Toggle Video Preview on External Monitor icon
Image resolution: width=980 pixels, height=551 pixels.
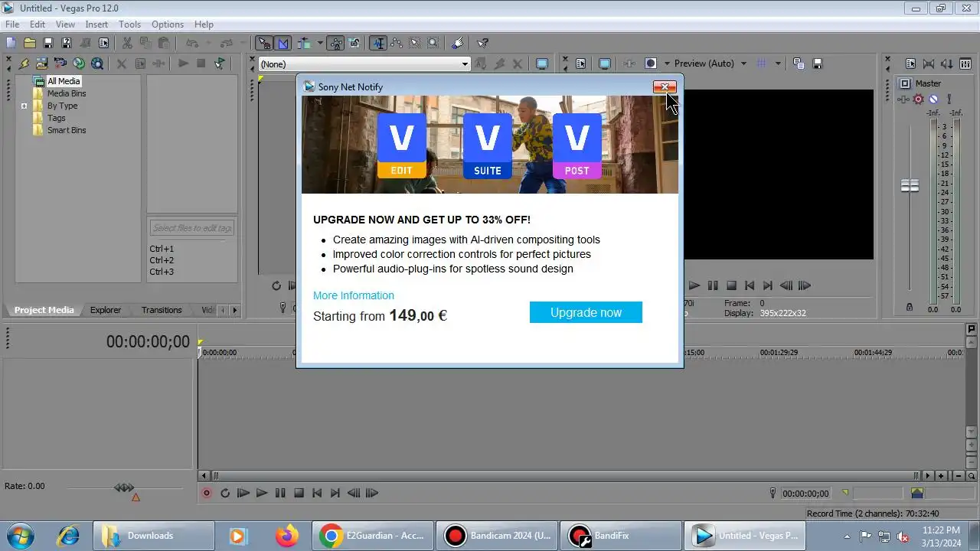tap(605, 64)
